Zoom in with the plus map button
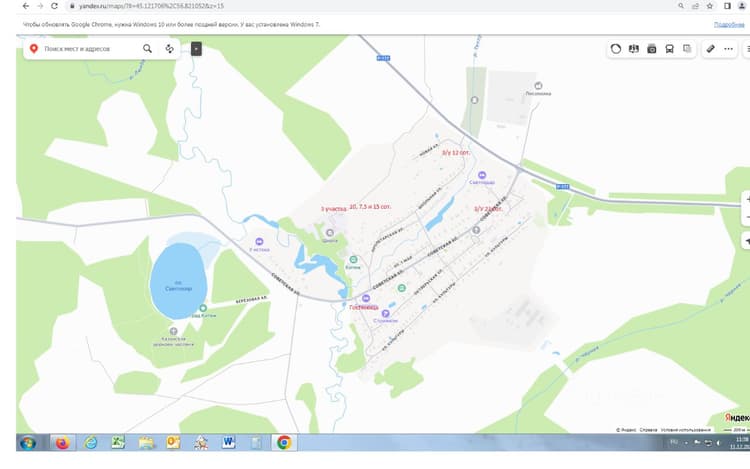Screen dimensions: 750x469 [746, 199]
